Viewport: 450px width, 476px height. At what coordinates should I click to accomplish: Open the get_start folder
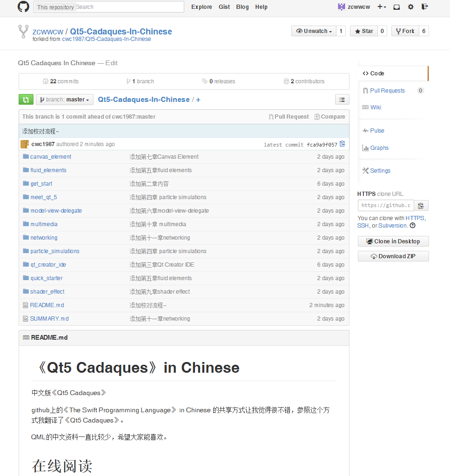point(41,184)
